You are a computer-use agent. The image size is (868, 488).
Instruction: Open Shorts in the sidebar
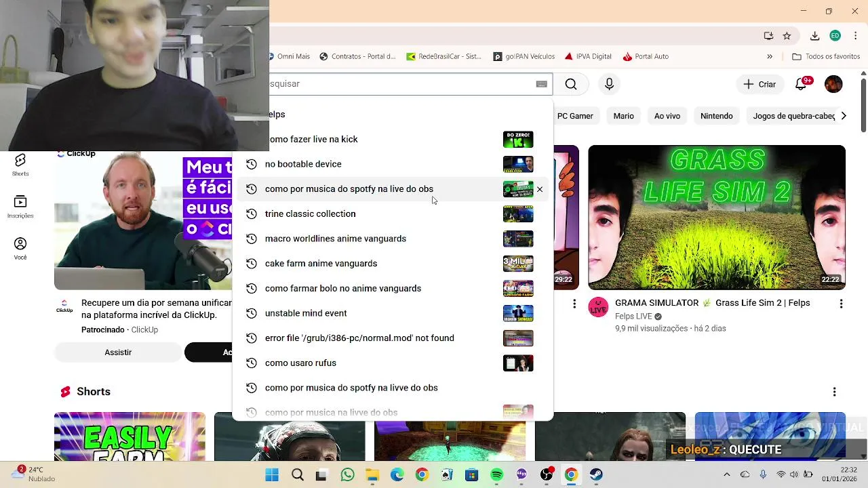20,165
